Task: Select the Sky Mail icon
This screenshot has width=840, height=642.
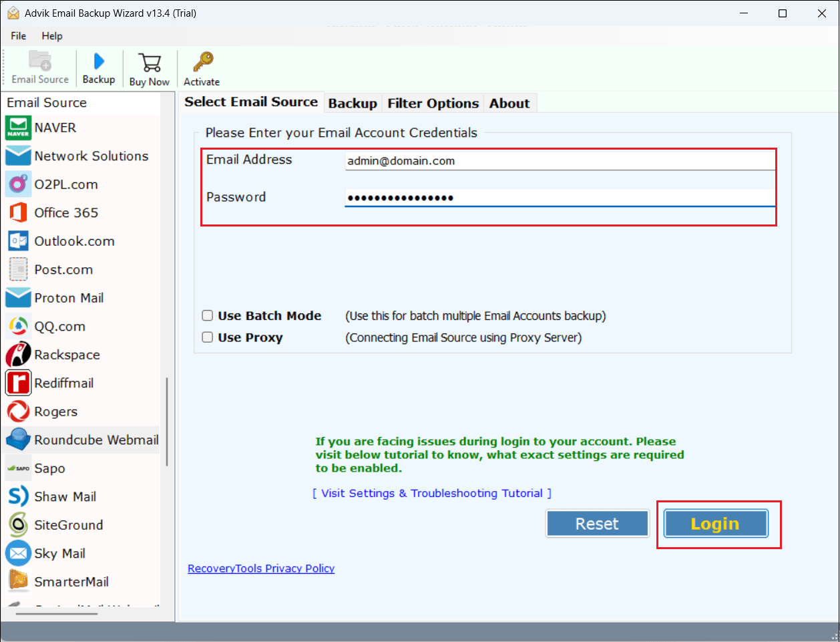Action: 18,553
